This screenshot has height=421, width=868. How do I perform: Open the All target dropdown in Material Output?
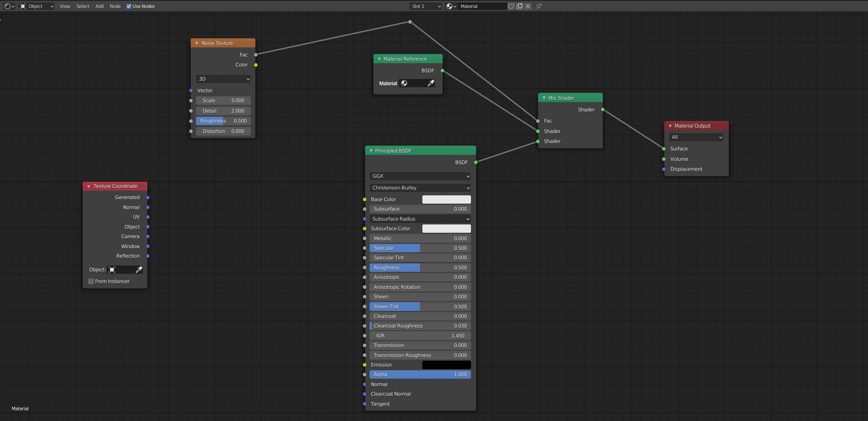tap(696, 137)
